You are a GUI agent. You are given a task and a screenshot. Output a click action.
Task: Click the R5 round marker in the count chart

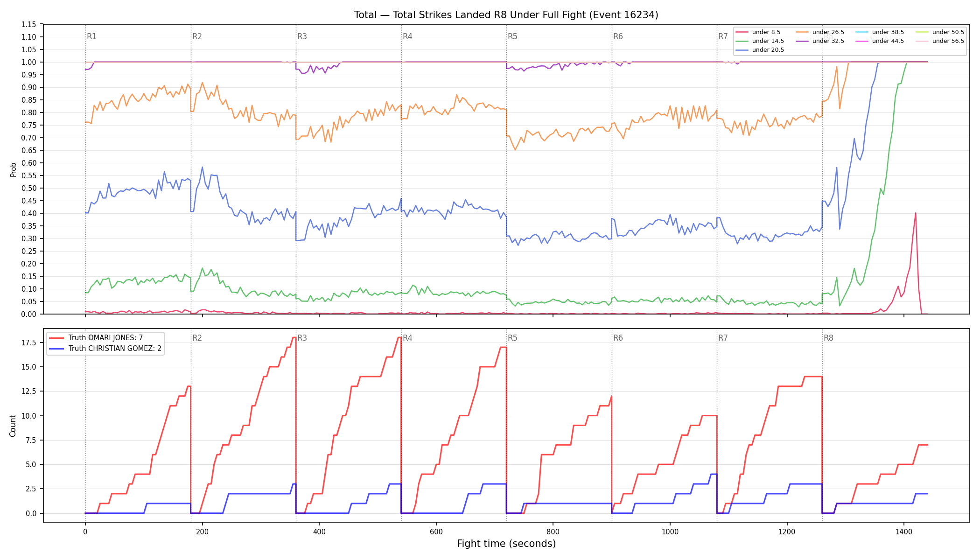pyautogui.click(x=512, y=338)
